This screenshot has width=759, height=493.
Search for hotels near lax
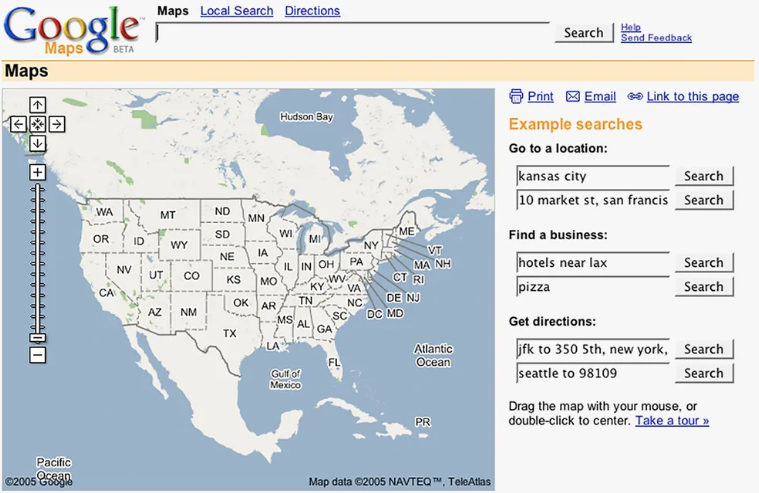pos(704,262)
